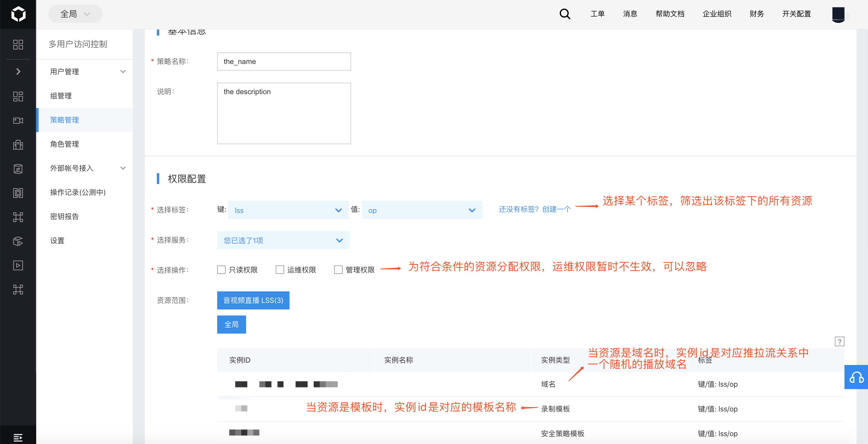Open the tag value dropdown showing op
868x444 pixels.
(x=422, y=210)
